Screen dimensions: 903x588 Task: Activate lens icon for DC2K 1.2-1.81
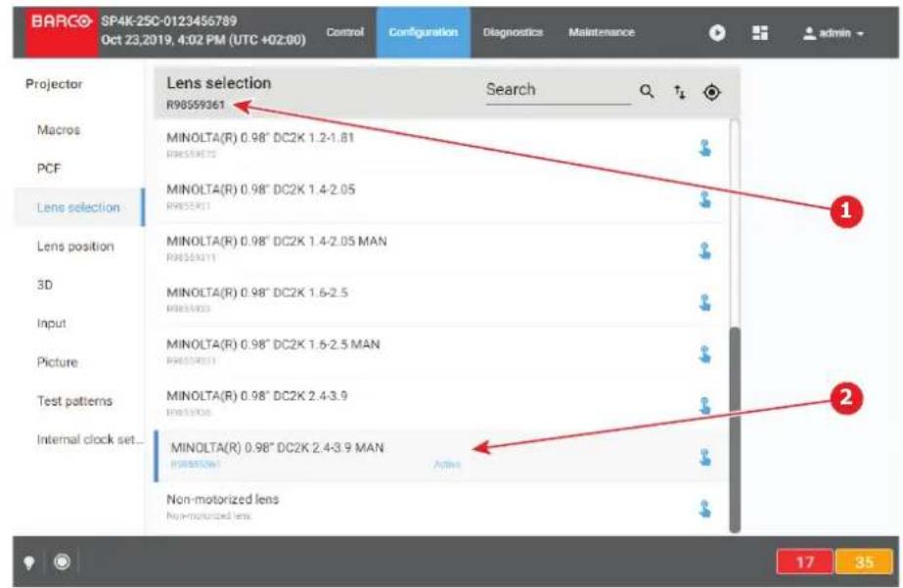tap(705, 148)
